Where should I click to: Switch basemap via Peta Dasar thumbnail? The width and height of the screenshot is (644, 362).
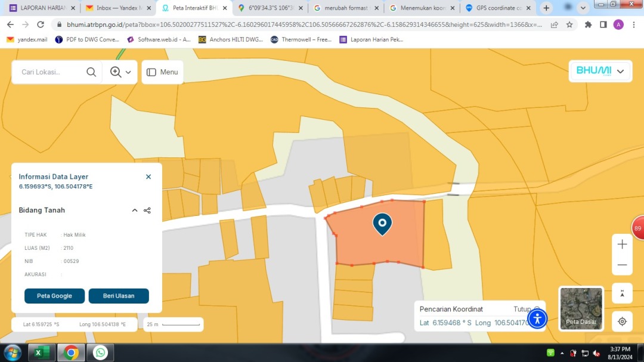pyautogui.click(x=581, y=308)
